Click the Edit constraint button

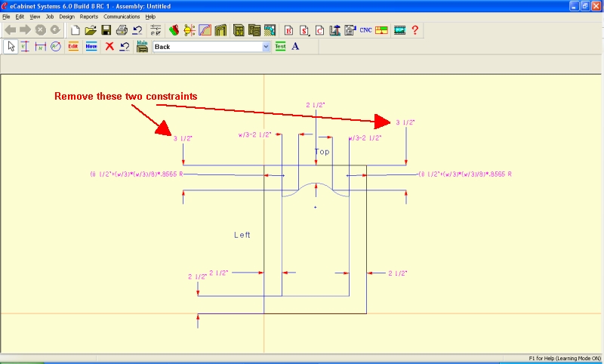pos(73,47)
